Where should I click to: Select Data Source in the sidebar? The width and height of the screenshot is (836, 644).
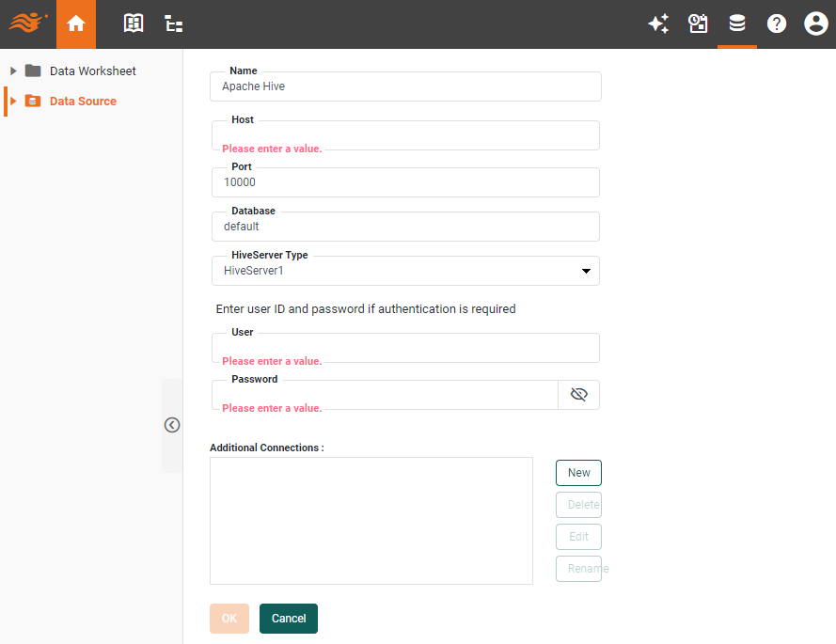click(x=82, y=101)
